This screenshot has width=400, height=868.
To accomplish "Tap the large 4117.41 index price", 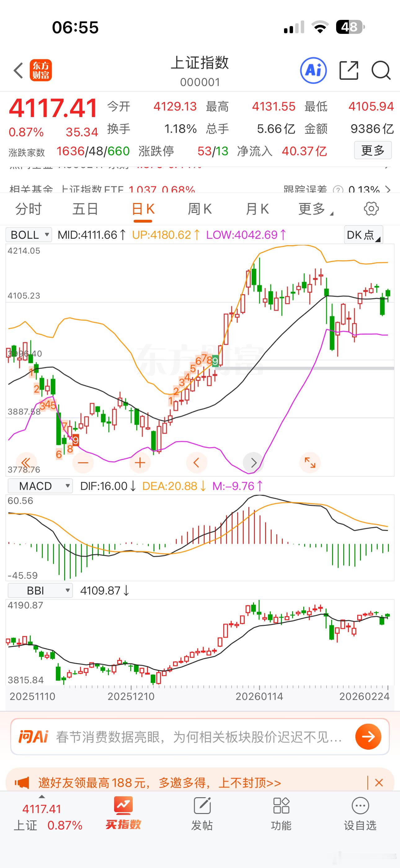I will (x=53, y=108).
